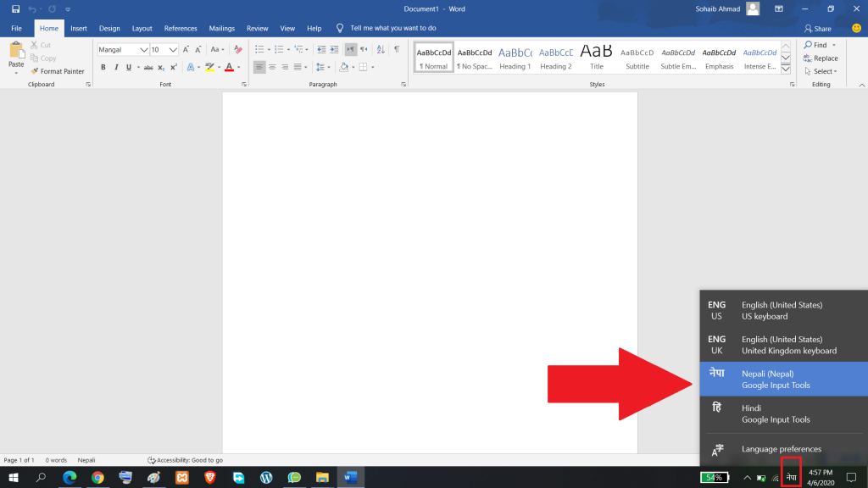Expand the Styles gallery More arrow
Image resolution: width=868 pixels, height=488 pixels.
(786, 69)
